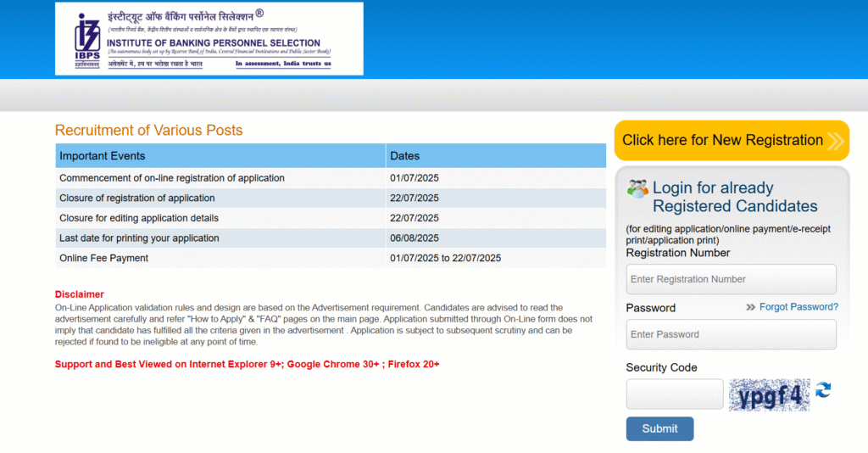Click 'Login for already Registered Candidates' heading

coord(735,197)
